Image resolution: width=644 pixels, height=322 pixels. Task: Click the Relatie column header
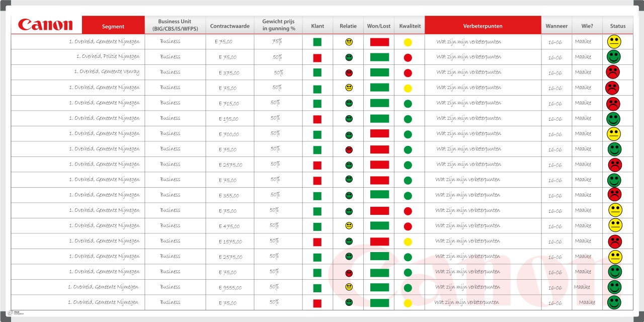coord(348,26)
